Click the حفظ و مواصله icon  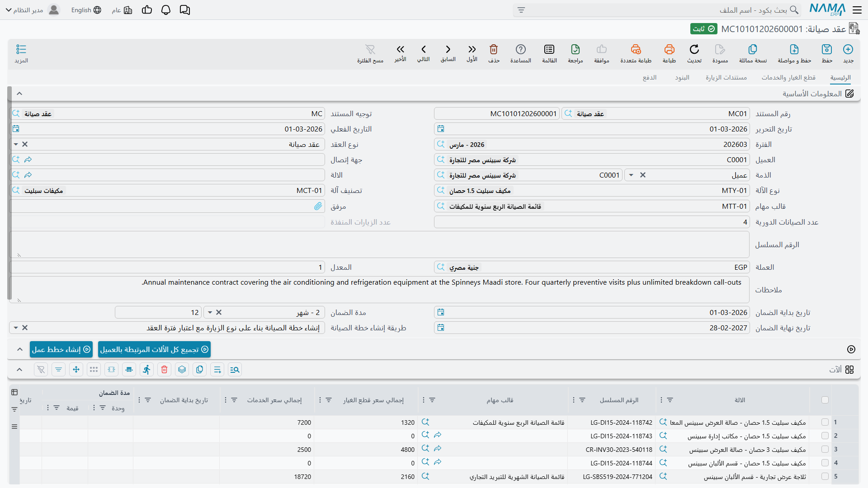794,49
